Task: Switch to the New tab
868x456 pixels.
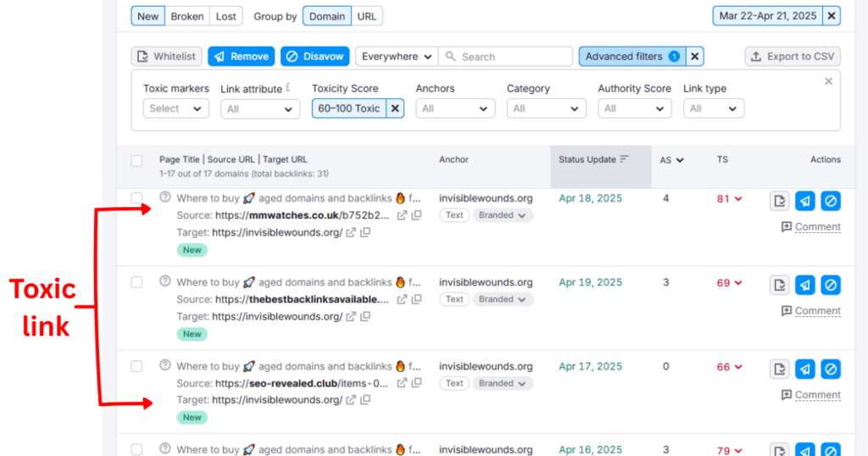Action: [147, 16]
